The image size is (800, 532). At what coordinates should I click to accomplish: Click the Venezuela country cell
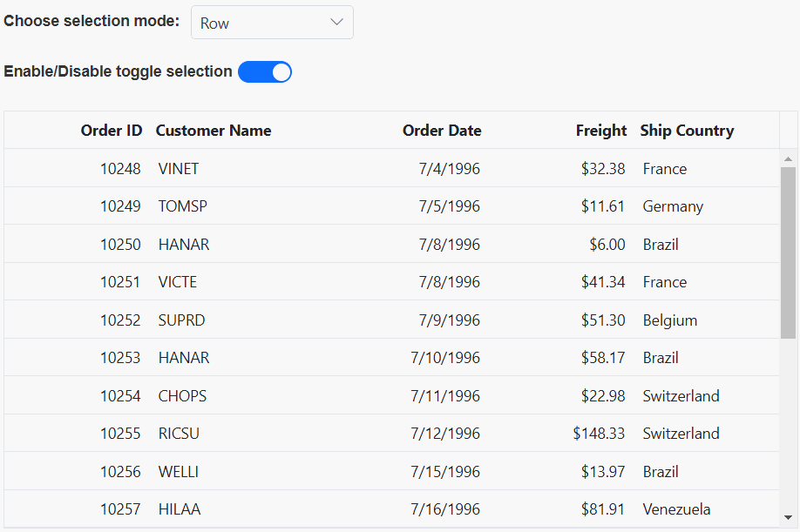[x=676, y=509]
